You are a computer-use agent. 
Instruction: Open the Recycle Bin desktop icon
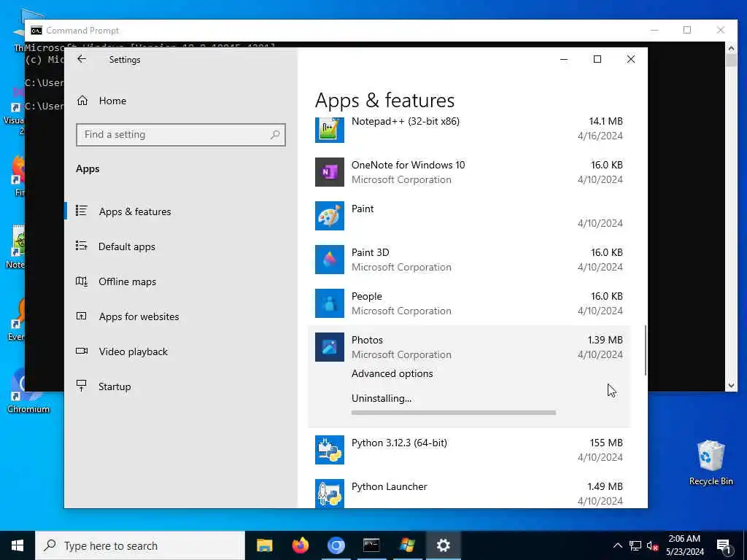pyautogui.click(x=711, y=462)
